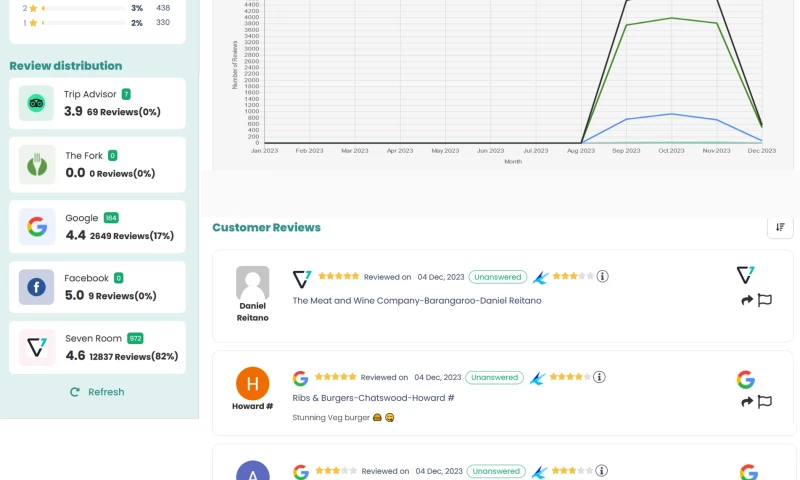The image size is (800, 480).
Task: Click '0 Reviews(0%)' under The Fork
Action: [122, 173]
